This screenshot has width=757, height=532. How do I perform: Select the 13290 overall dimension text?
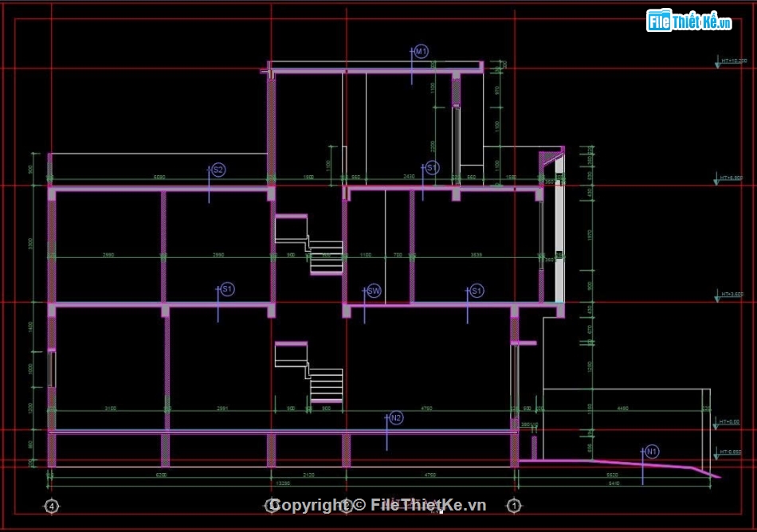pyautogui.click(x=282, y=483)
